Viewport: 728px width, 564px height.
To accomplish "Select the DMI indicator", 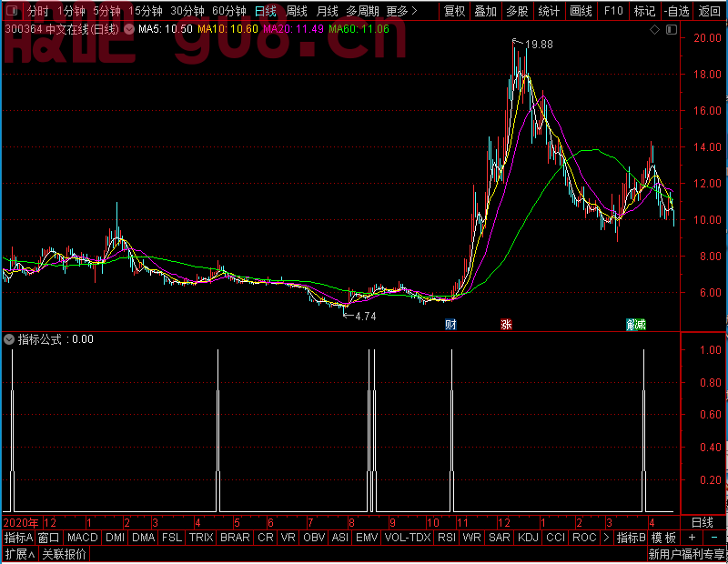I will tap(115, 538).
